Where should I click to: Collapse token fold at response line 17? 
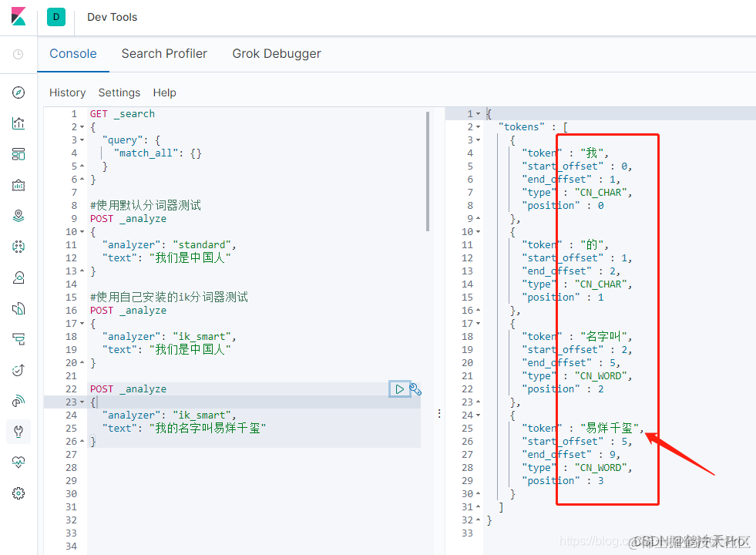coord(479,324)
